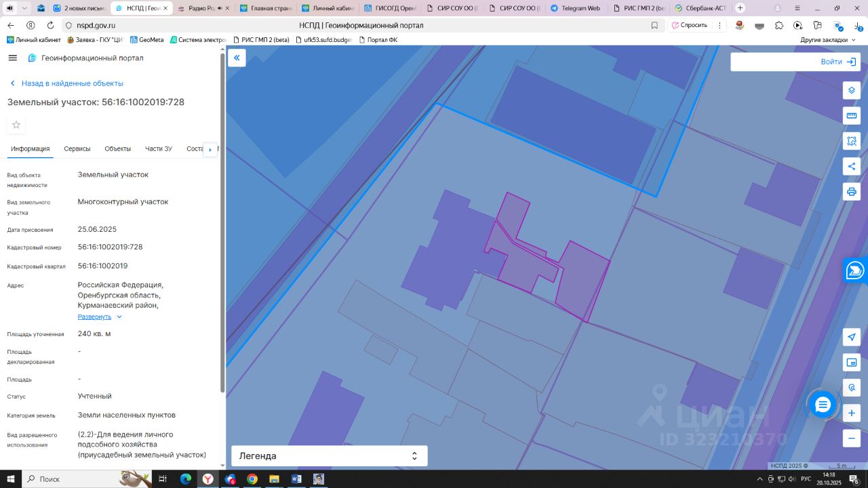Open Другие закладки bookmarks folder

tap(828, 40)
